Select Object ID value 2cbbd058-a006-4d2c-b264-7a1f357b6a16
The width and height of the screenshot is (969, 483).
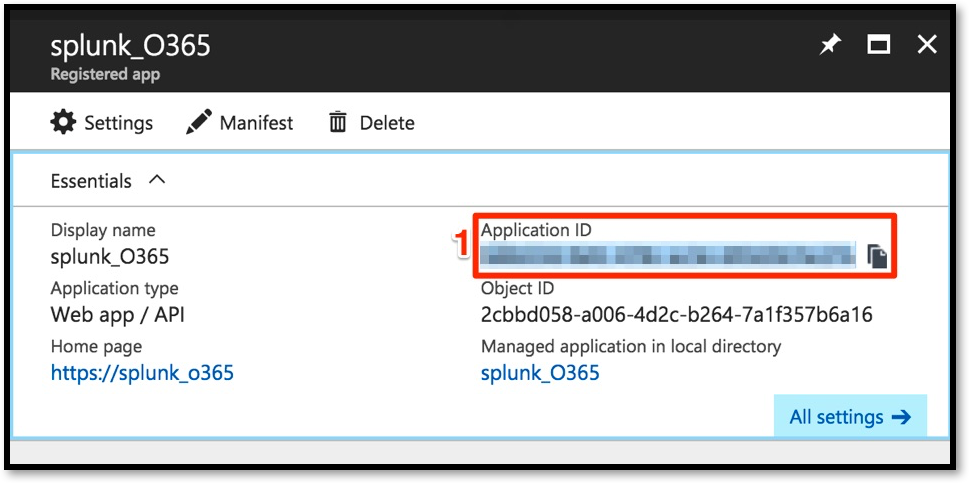point(677,315)
